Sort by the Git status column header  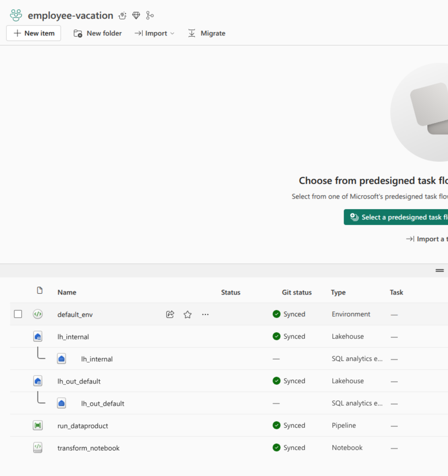[x=297, y=292]
